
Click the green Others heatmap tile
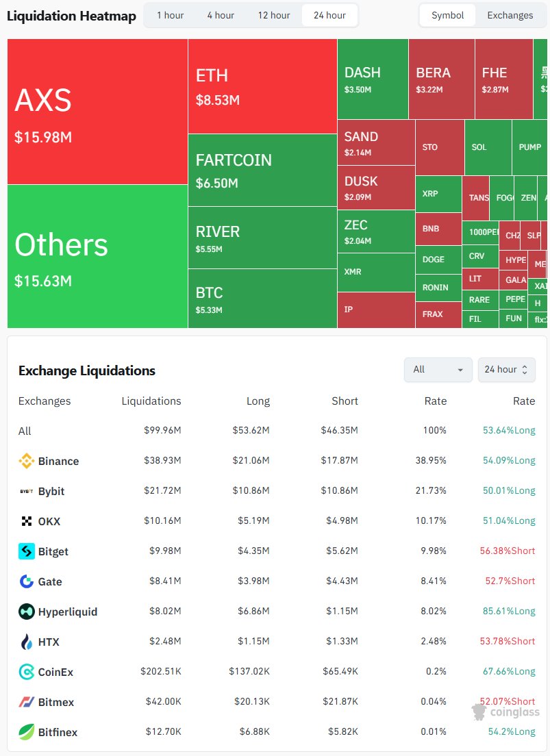(x=97, y=257)
